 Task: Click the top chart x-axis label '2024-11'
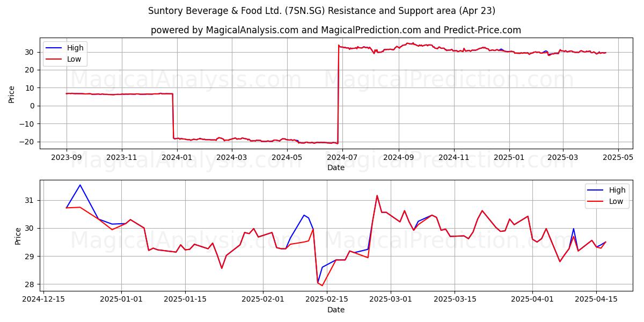point(454,157)
